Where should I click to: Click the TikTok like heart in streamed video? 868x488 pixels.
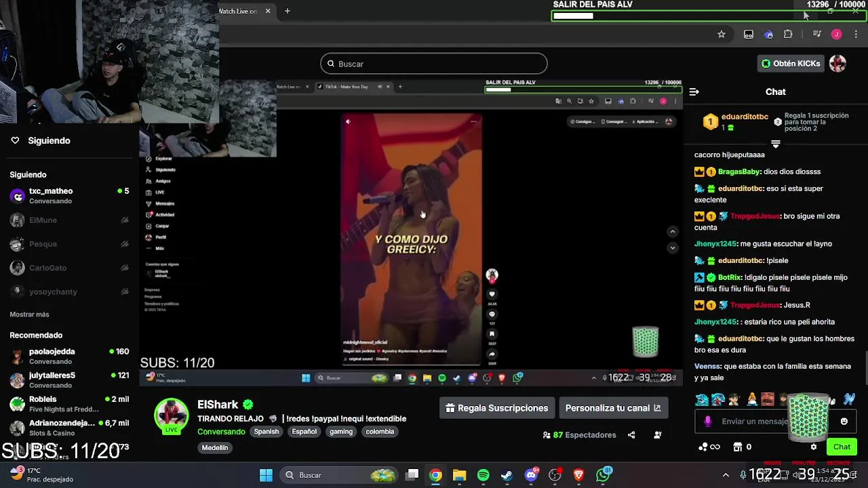point(492,294)
